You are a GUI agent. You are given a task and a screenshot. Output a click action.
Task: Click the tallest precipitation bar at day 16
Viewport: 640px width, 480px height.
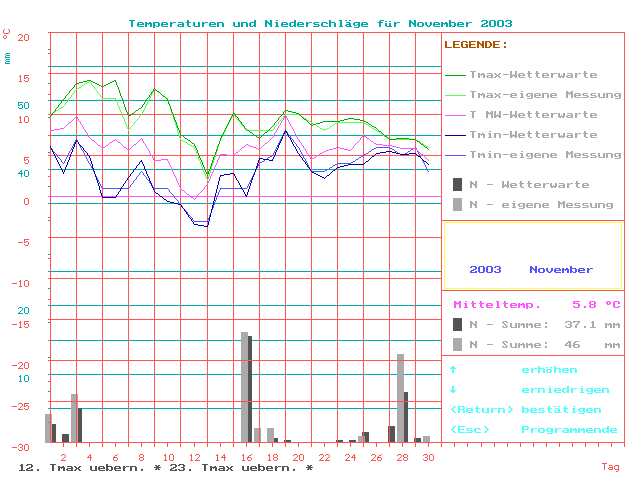pos(244,386)
